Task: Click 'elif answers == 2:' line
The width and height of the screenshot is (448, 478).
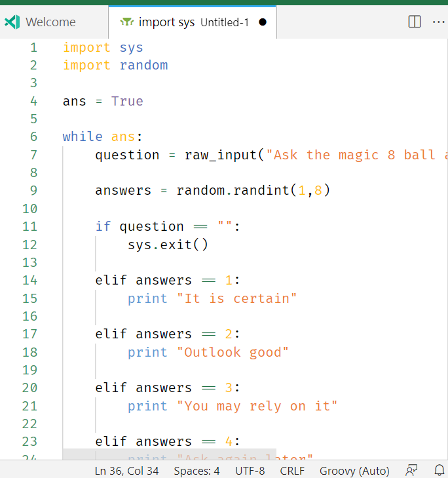Action: [168, 334]
